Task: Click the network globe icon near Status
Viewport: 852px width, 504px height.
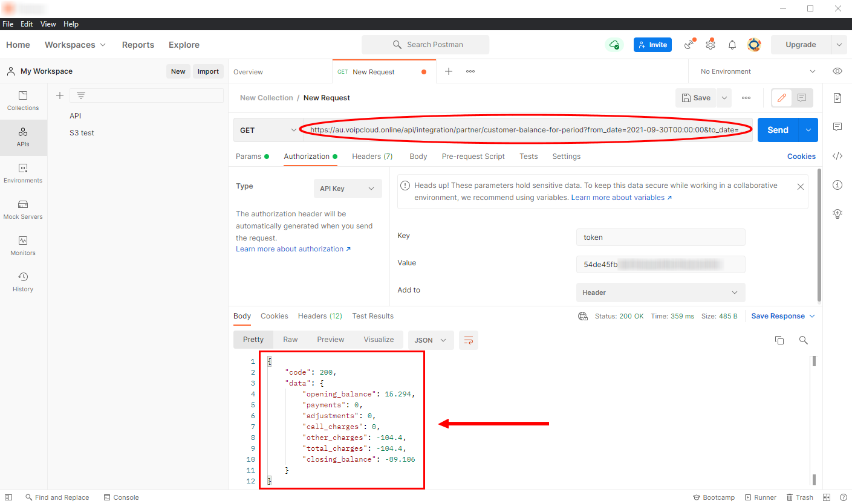Action: (x=583, y=316)
